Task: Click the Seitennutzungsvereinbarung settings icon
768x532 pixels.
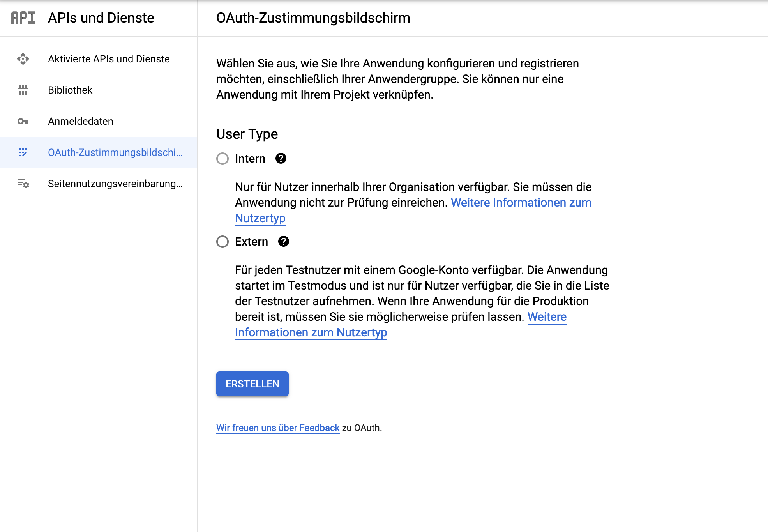Action: click(23, 184)
